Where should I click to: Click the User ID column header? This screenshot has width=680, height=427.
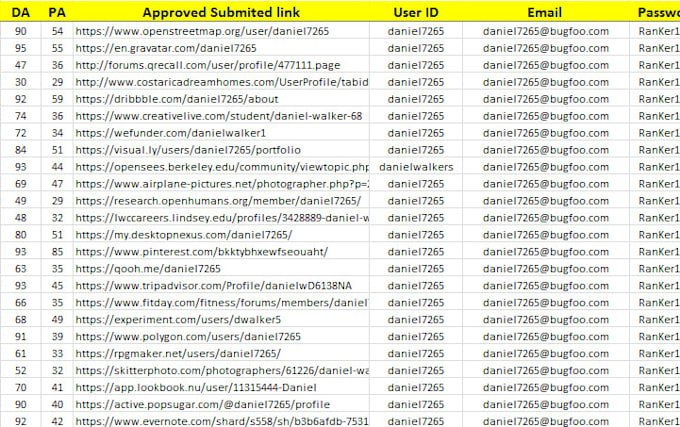point(416,12)
